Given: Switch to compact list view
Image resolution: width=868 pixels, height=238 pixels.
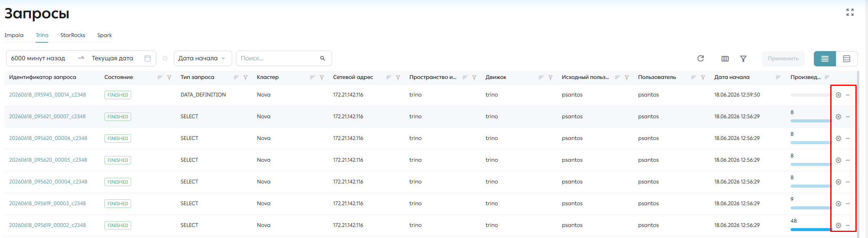Looking at the screenshot, I should coord(825,59).
